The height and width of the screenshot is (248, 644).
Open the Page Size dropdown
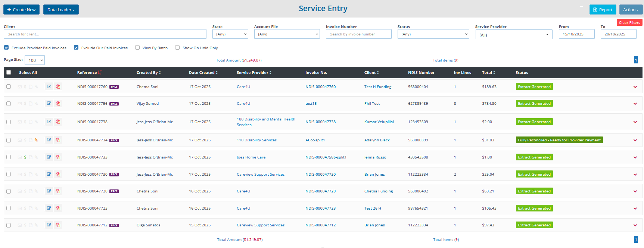click(x=35, y=60)
